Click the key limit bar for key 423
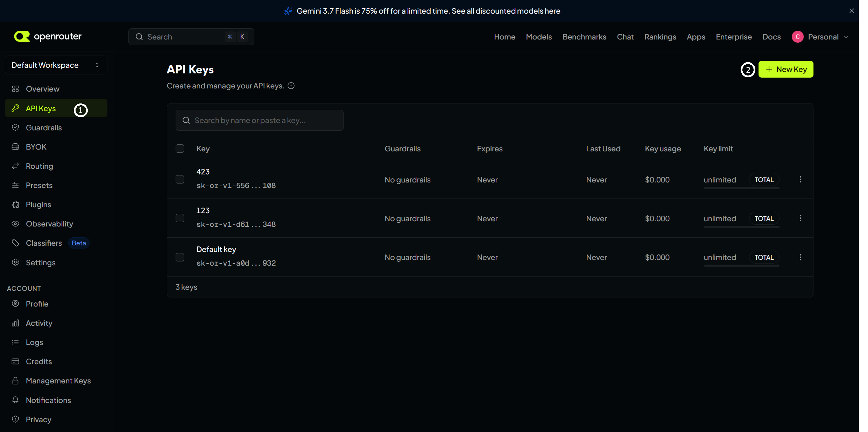The height and width of the screenshot is (432, 868). (x=741, y=188)
